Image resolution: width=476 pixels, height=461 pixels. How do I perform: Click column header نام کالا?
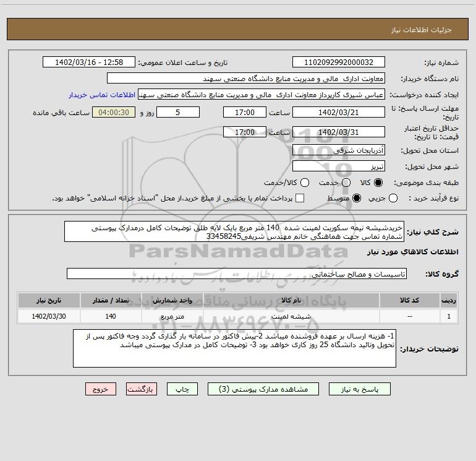(291, 301)
